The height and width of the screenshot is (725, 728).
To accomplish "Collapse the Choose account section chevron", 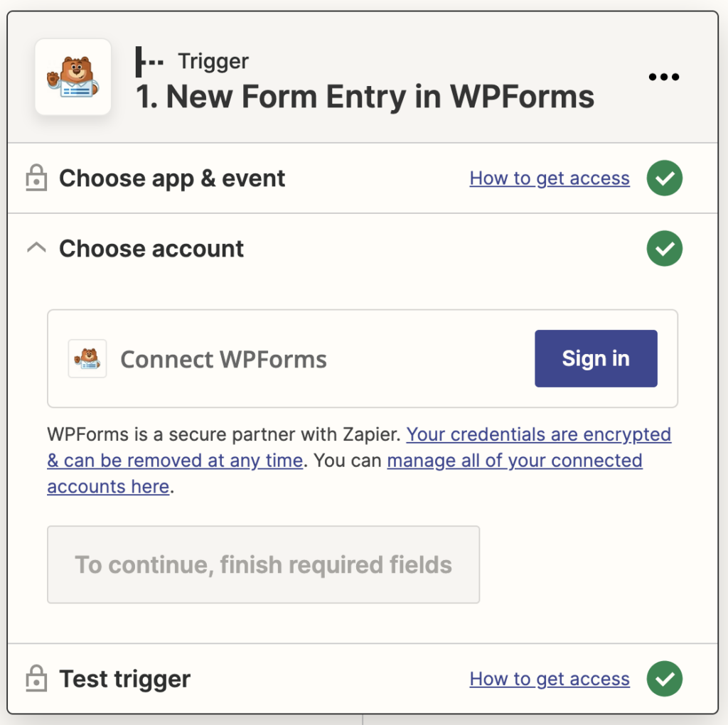I will coord(36,248).
